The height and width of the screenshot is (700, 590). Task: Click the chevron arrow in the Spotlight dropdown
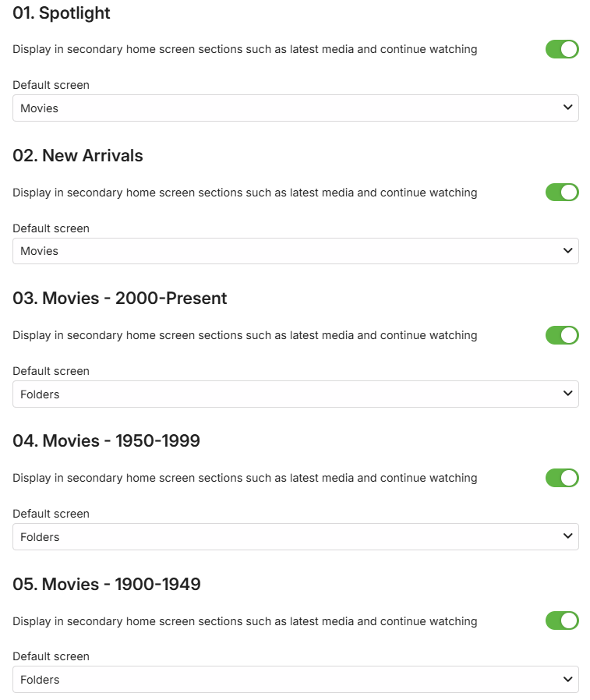[567, 108]
